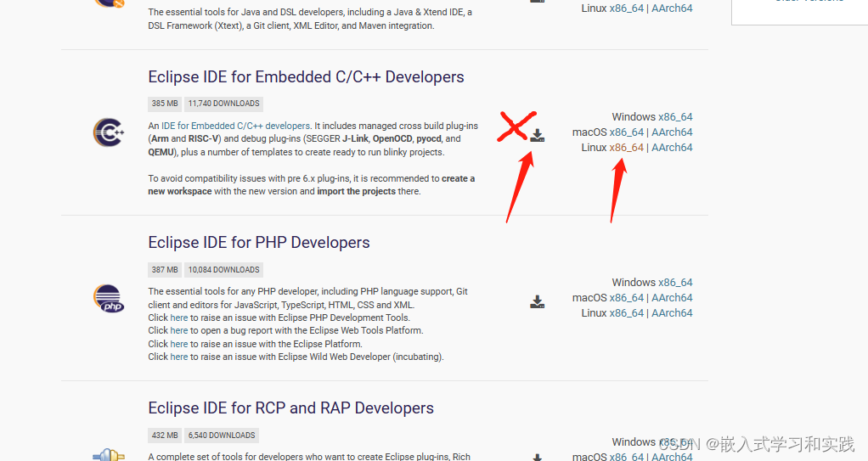The image size is (868, 461).
Task: Download PHP package Windows x86_64
Action: [675, 282]
